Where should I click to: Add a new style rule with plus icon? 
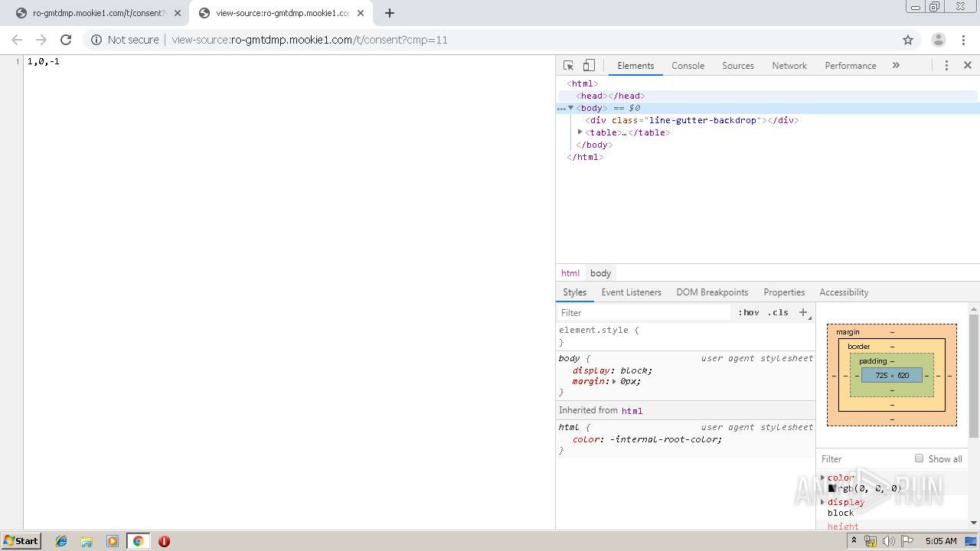803,312
